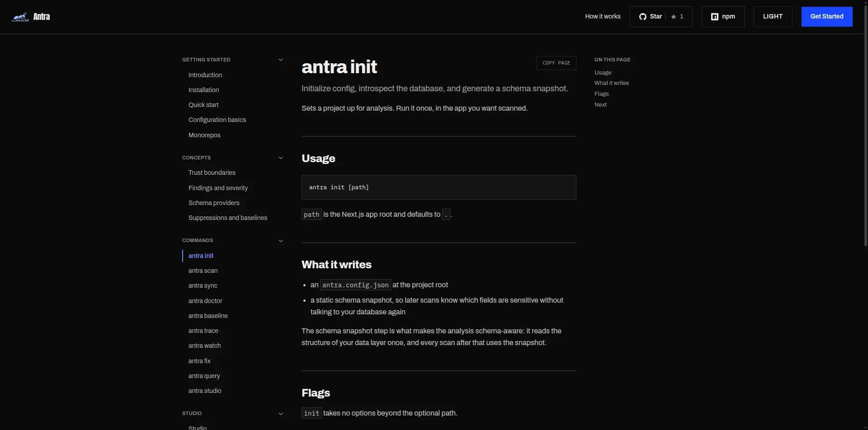Open the How it works page
868x430 pixels.
603,16
